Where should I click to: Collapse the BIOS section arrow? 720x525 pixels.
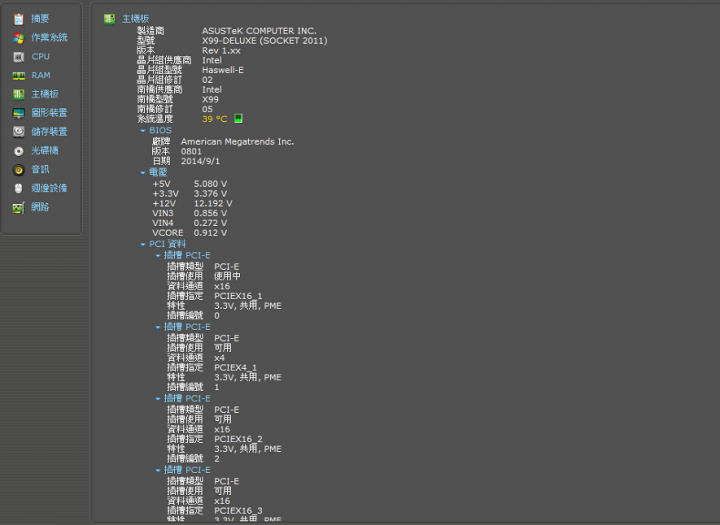click(143, 131)
